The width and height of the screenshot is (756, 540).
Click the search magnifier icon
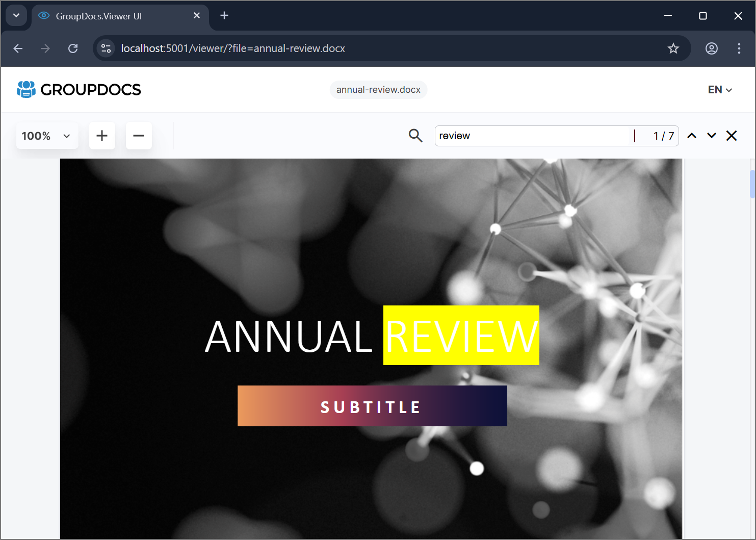pyautogui.click(x=415, y=136)
